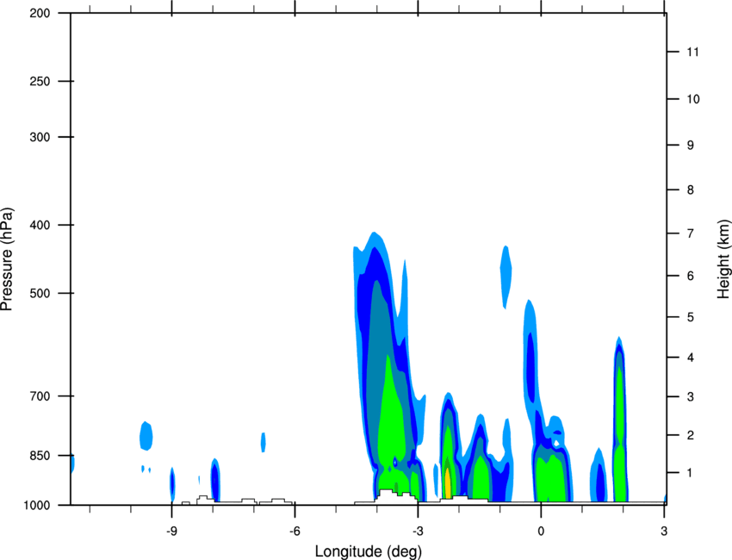Click the 5 km height label
This screenshot has height=560, width=732.
(691, 318)
